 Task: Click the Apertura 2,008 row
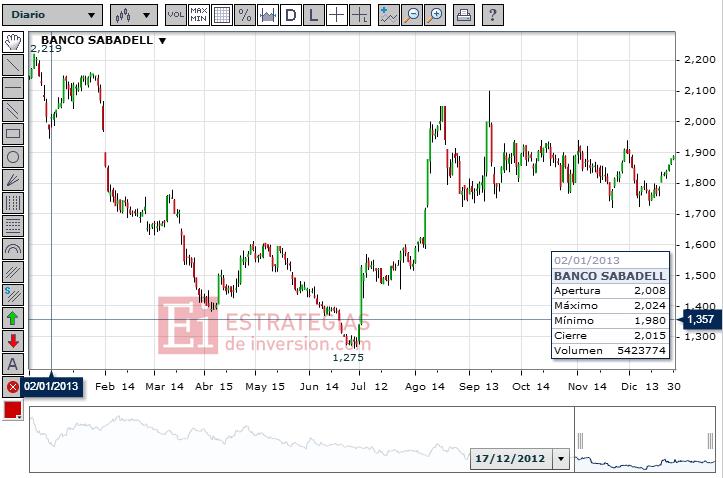coord(610,290)
